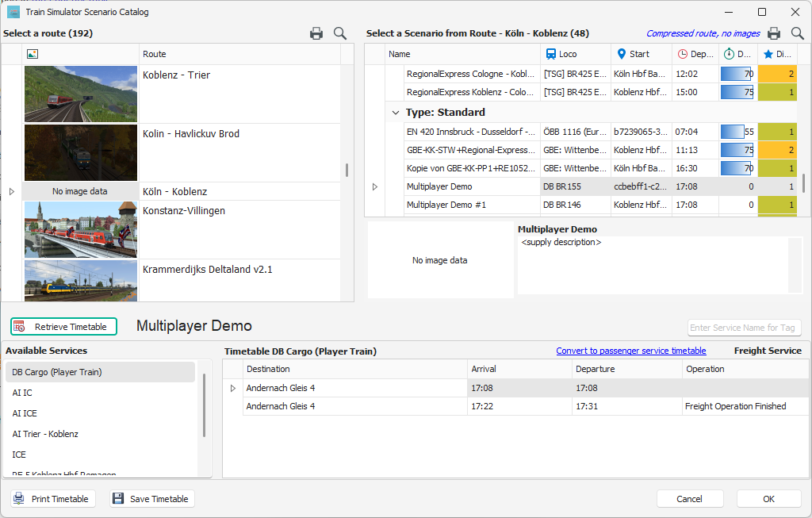Click Retrieve Timetable button
This screenshot has width=812, height=518.
(x=63, y=327)
